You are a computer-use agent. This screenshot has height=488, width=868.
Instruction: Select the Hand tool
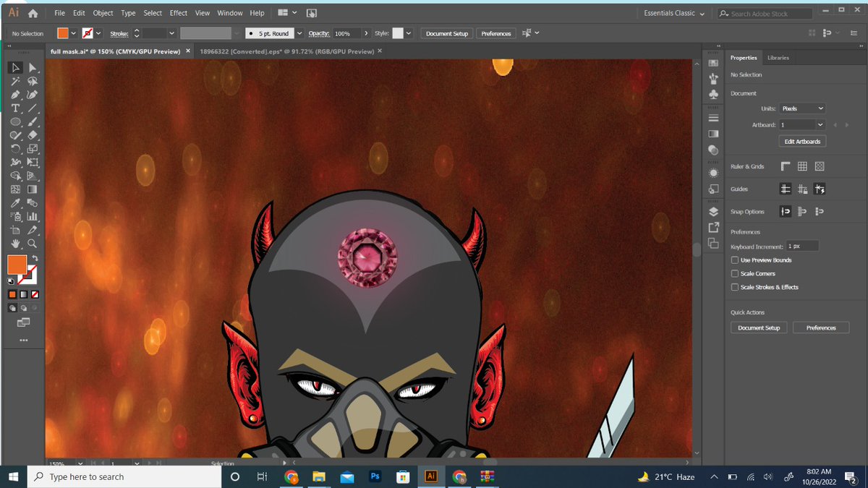pyautogui.click(x=15, y=244)
